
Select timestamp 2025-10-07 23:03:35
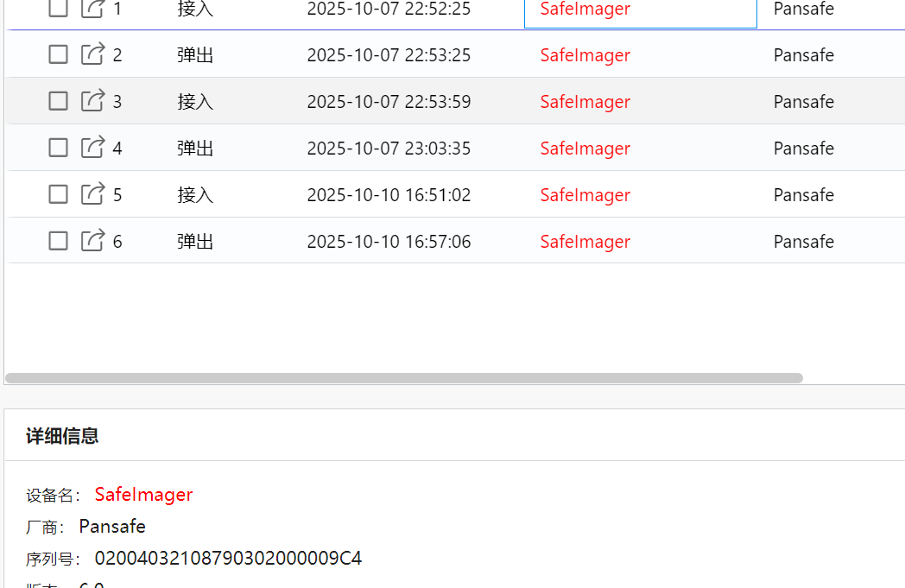coord(389,149)
